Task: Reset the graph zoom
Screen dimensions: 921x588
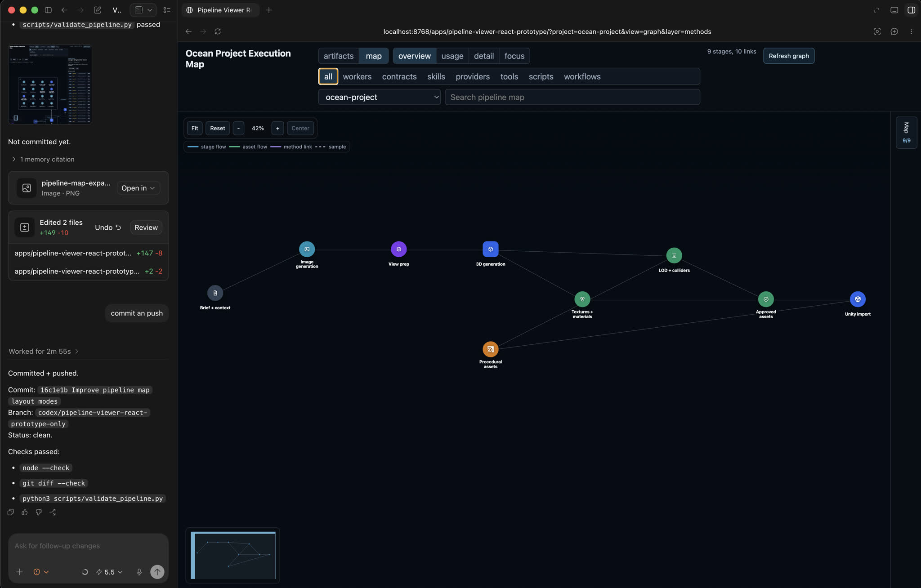Action: click(217, 128)
